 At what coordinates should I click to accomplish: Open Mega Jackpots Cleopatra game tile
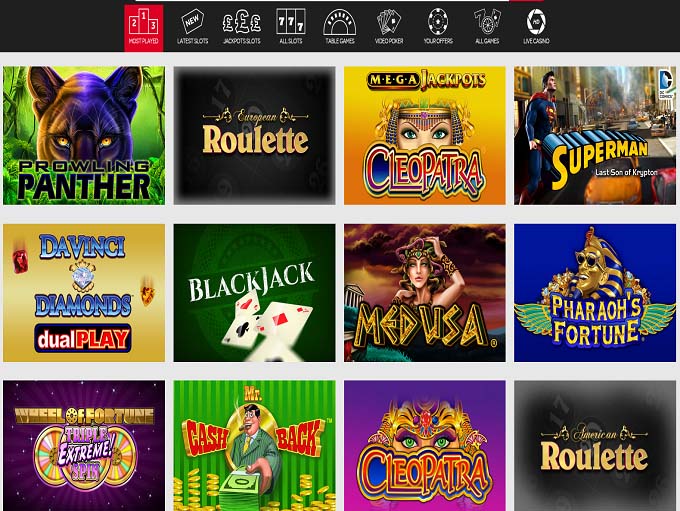coord(425,135)
